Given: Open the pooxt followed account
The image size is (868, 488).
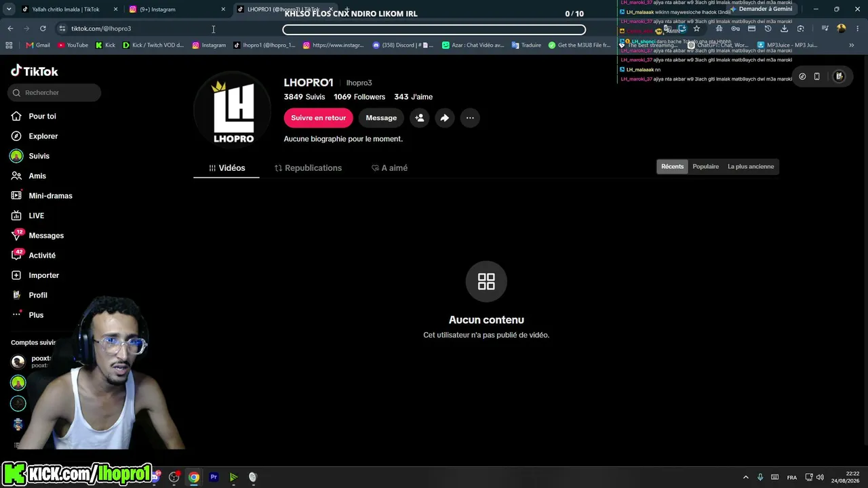Looking at the screenshot, I should (x=31, y=361).
